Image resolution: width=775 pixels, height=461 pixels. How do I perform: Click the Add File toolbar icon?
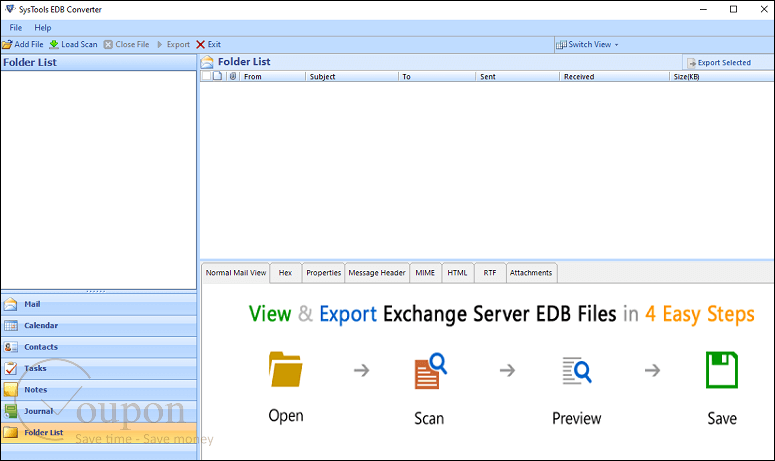click(x=7, y=44)
